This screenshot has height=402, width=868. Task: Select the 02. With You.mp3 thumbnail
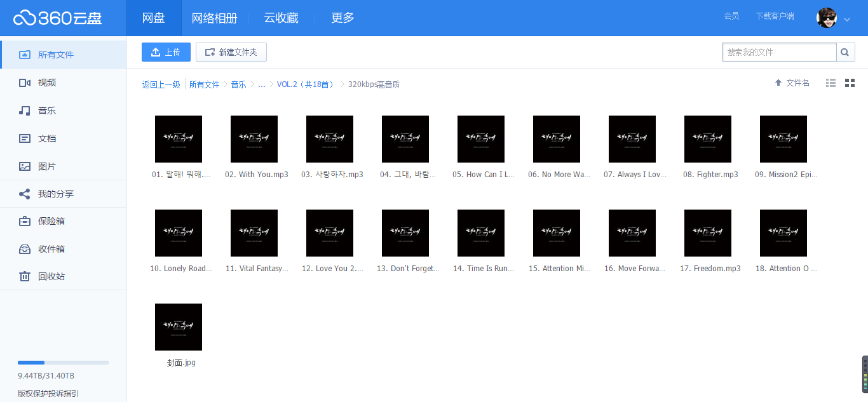tap(254, 139)
